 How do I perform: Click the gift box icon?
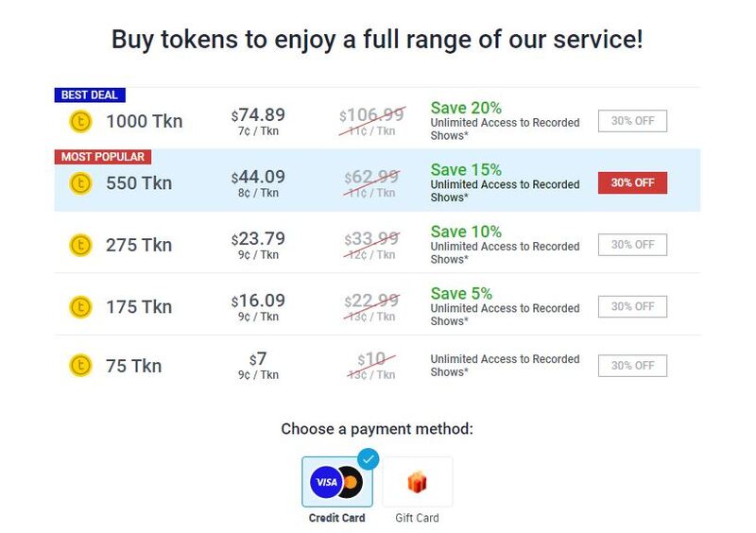(417, 482)
